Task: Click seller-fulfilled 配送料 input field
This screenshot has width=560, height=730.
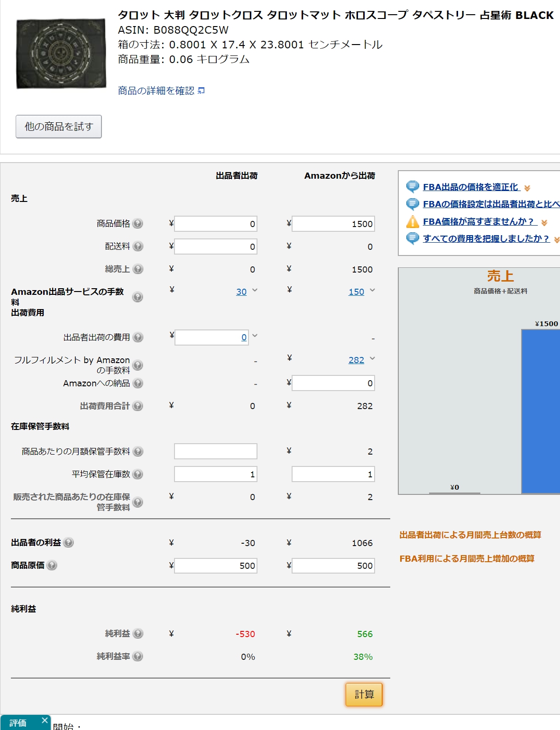Action: [x=216, y=246]
